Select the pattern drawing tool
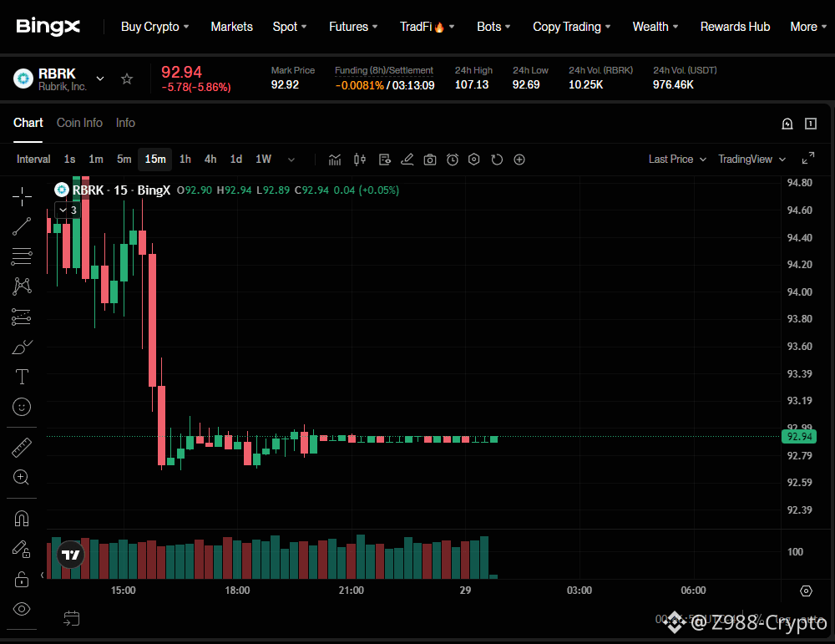 pyautogui.click(x=22, y=287)
